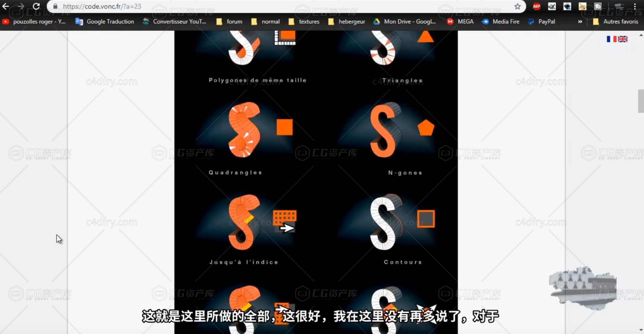This screenshot has width=644, height=334.
Task: Click the Contours outlined square icon
Action: [426, 219]
